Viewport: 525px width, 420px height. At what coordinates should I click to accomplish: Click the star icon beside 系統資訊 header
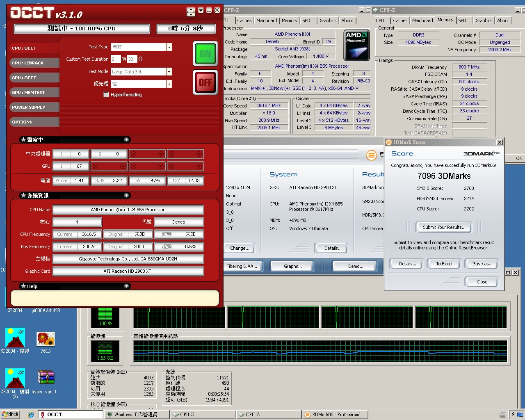(23, 195)
